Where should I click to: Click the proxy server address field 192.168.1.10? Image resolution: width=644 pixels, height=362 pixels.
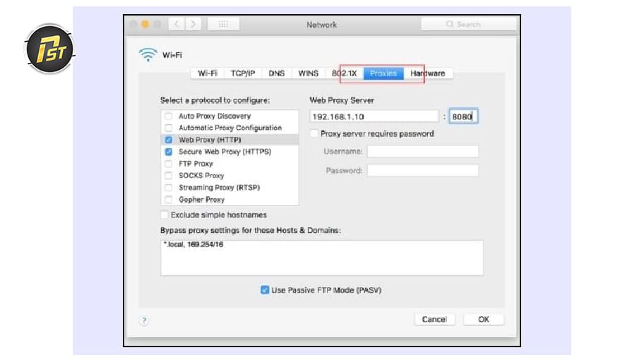[374, 116]
